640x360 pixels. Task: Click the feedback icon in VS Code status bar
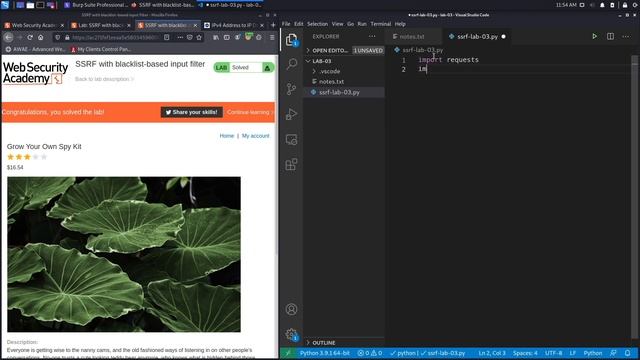tap(613, 353)
